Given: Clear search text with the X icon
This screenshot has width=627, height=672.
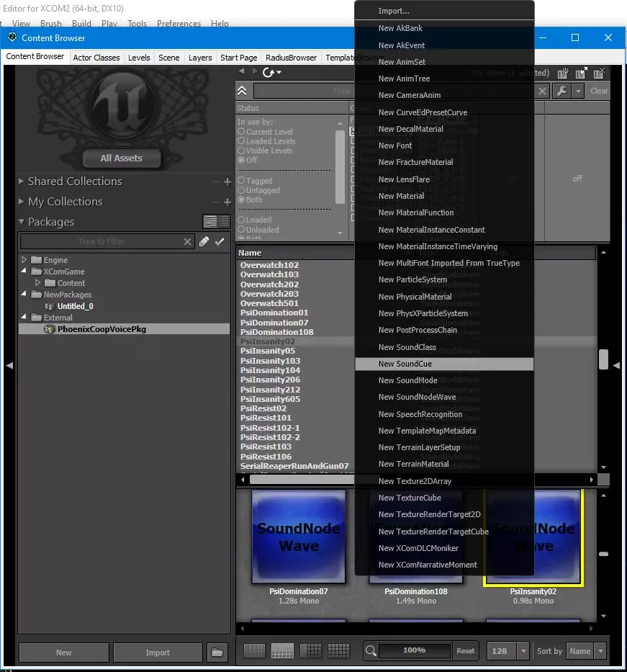Looking at the screenshot, I should click(x=542, y=91).
